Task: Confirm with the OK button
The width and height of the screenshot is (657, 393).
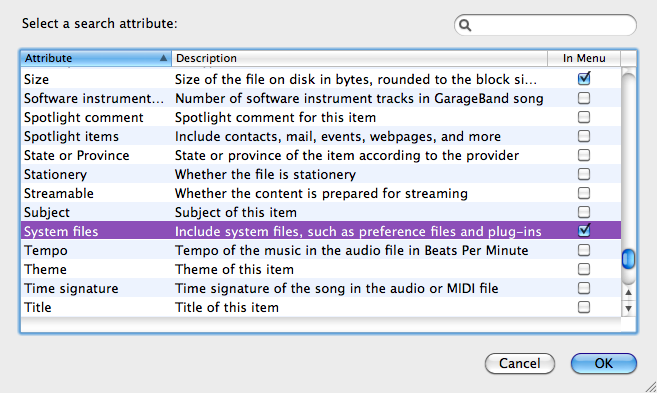Action: [603, 363]
